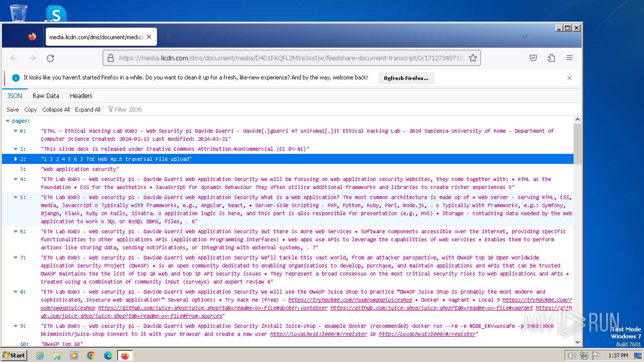644x362 pixels.
Task: Click the Firefox logo icon in tab bar
Action: click(32, 37)
